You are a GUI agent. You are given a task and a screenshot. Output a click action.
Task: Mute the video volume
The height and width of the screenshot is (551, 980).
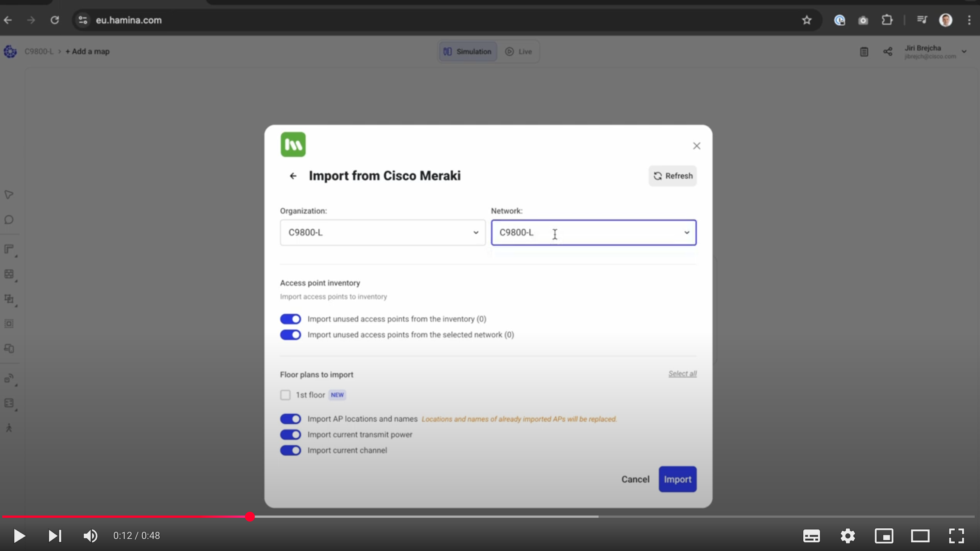tap(90, 536)
